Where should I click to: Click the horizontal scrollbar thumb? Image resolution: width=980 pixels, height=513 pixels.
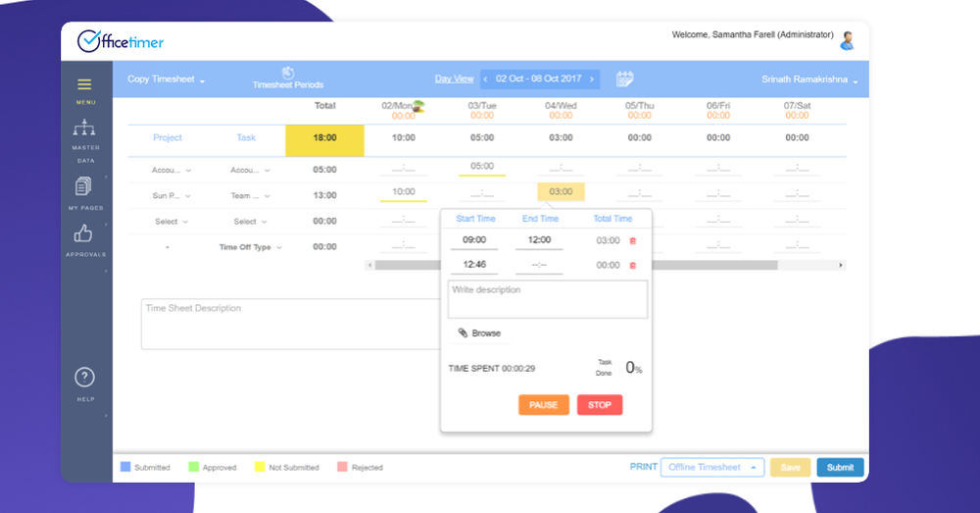pyautogui.click(x=576, y=265)
